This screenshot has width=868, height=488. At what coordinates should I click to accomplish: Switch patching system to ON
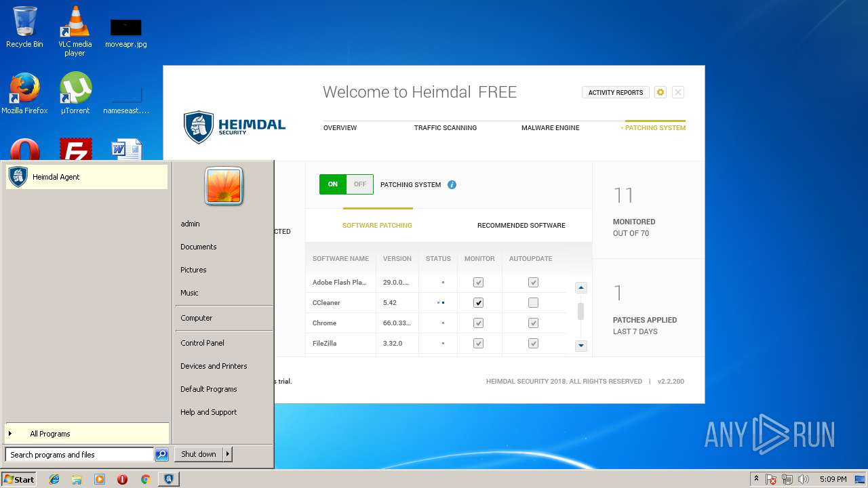333,184
